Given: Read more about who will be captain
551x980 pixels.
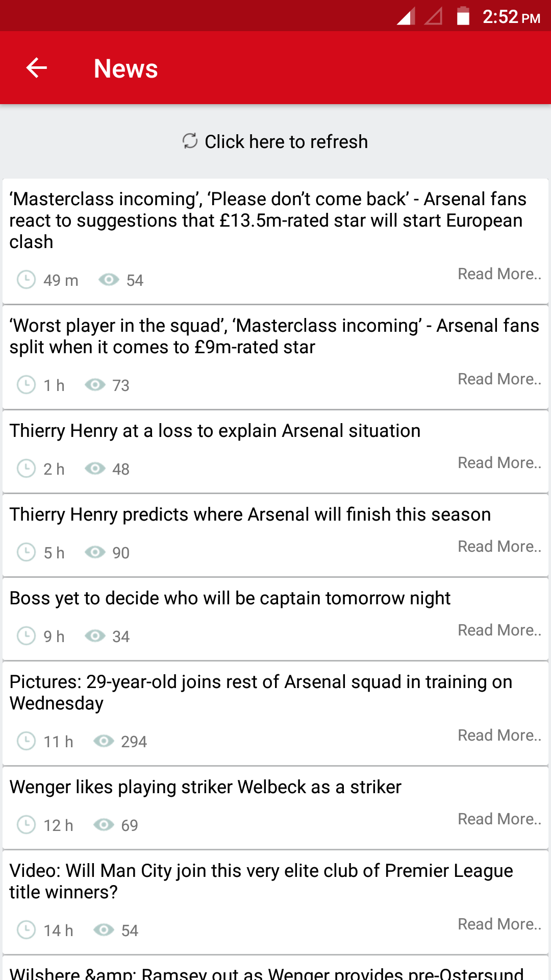Looking at the screenshot, I should click(x=499, y=630).
